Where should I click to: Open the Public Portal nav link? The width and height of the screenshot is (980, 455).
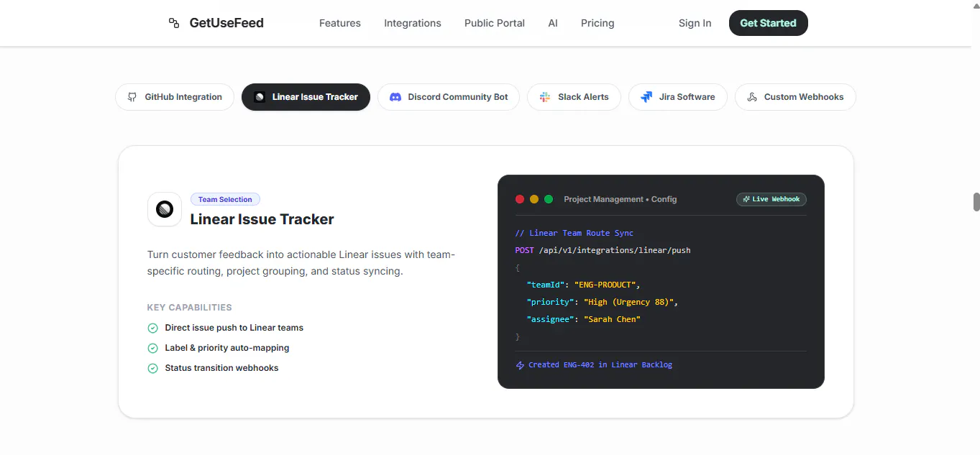(495, 23)
